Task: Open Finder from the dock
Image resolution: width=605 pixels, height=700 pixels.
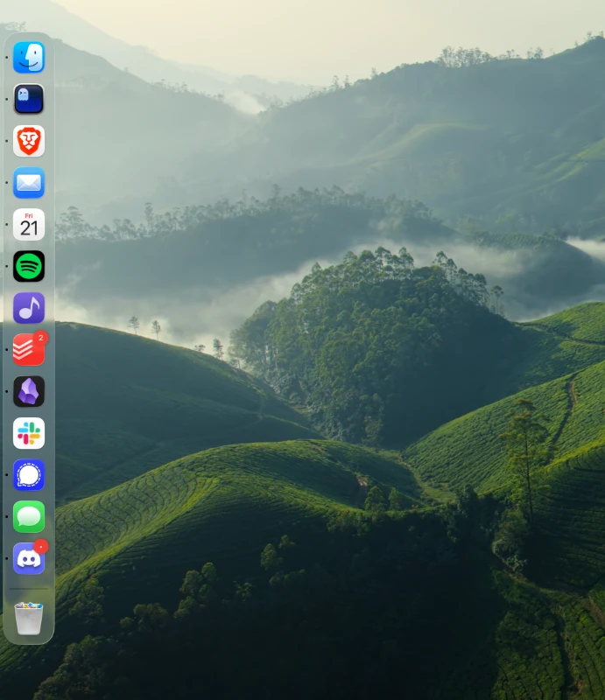Action: click(29, 57)
